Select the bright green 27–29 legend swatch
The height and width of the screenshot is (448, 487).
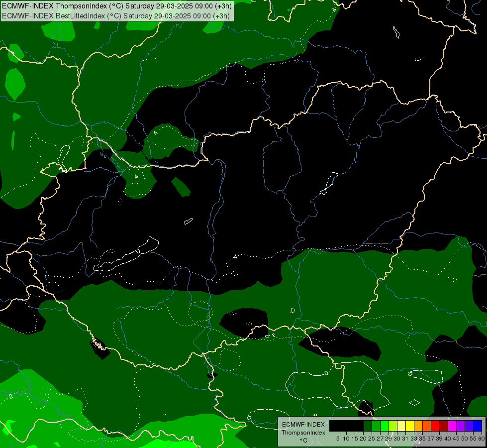click(385, 426)
